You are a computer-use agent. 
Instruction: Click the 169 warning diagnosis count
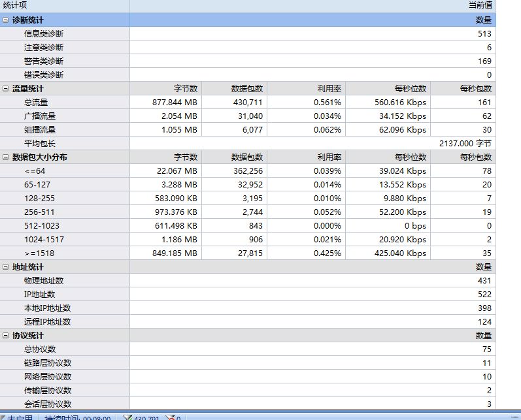coord(484,61)
